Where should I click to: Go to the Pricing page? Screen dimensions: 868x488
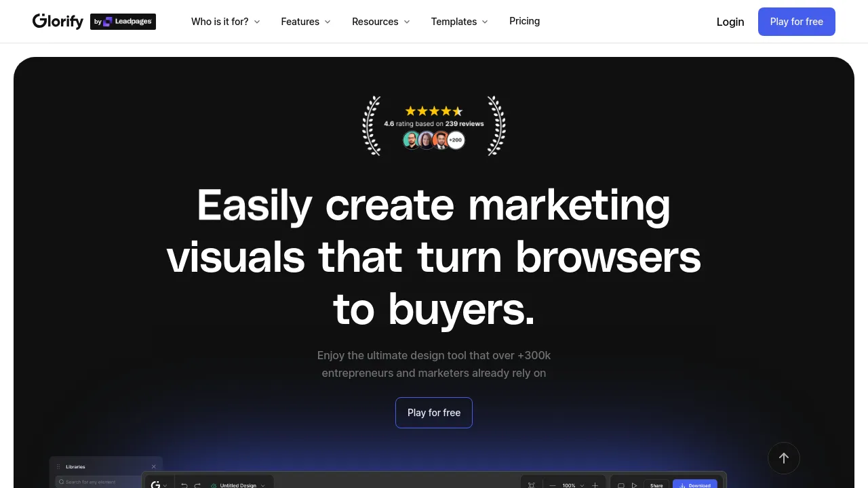pyautogui.click(x=525, y=21)
